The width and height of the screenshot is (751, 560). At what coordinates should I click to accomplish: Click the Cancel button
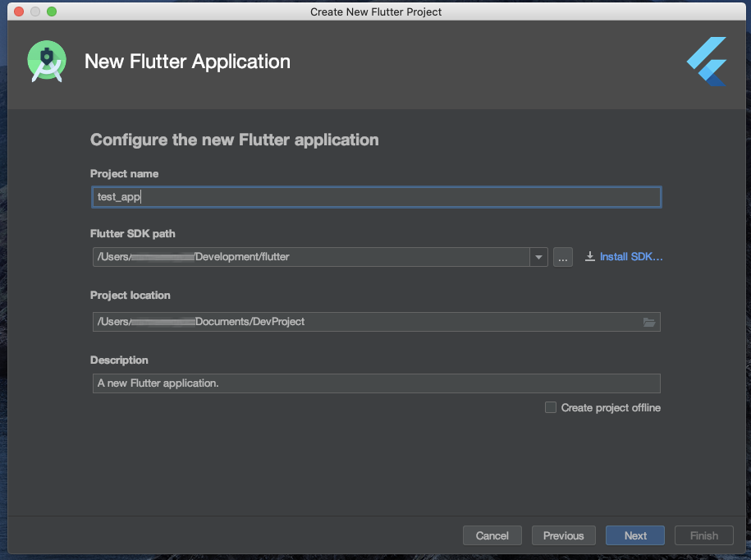pos(492,535)
